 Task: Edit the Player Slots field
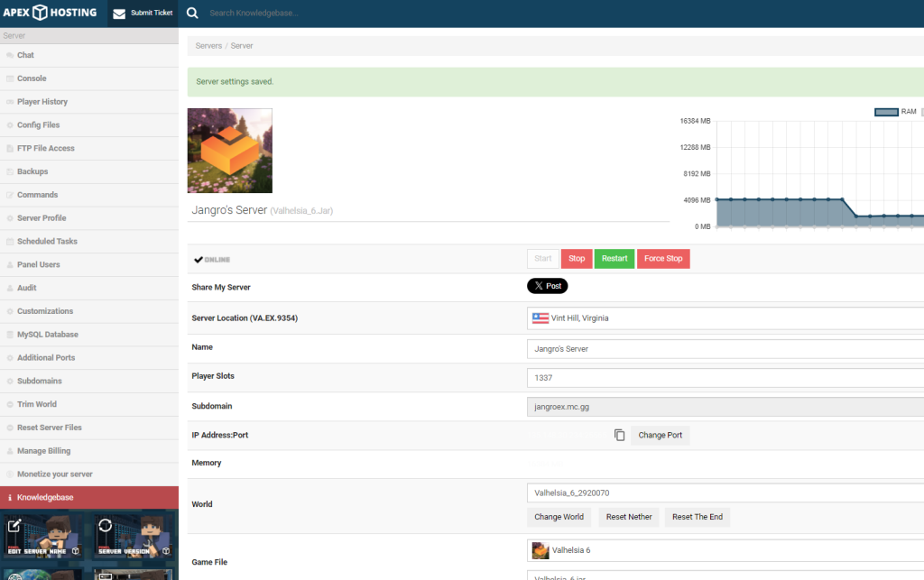coord(725,378)
